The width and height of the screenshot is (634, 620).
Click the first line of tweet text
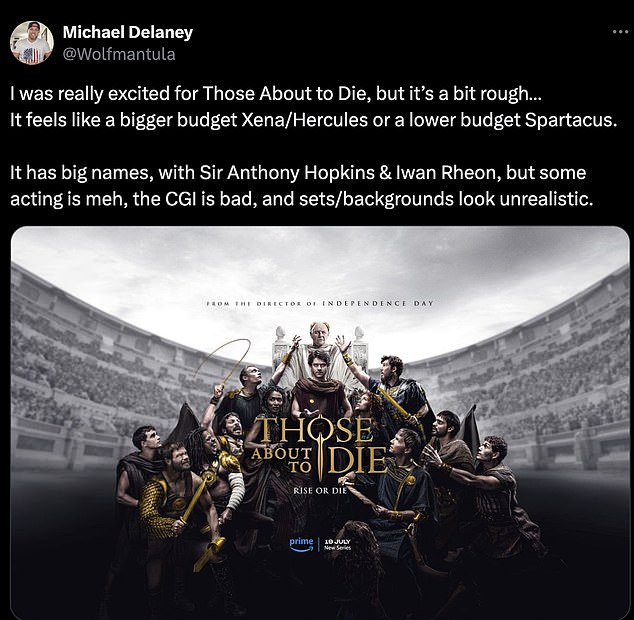276,94
